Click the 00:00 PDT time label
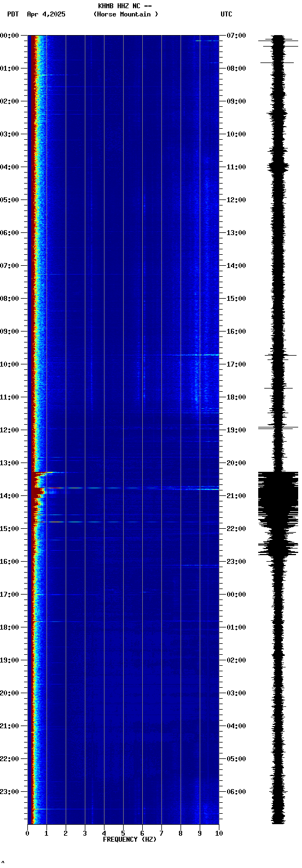 (9, 36)
